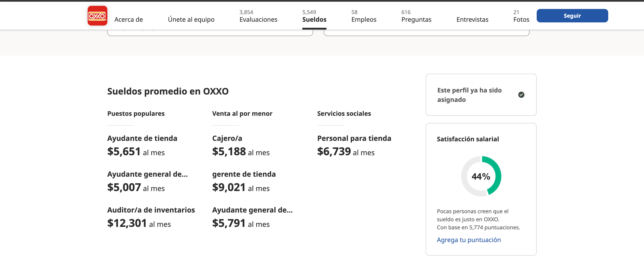Open Ayudante general de... salary under Puestos populares

pyautogui.click(x=148, y=174)
